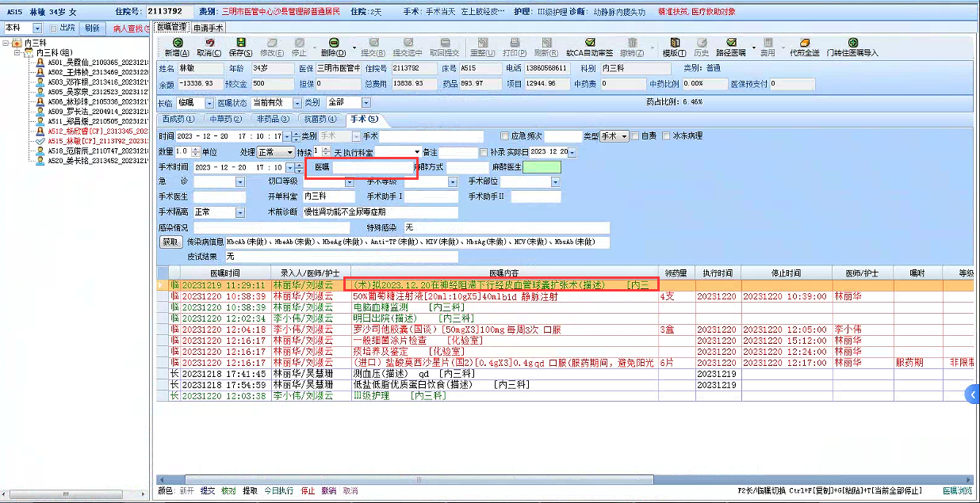Image resolution: width=980 pixels, height=503 pixels.
Task: Click the 代煎全送 toolbar icon
Action: [805, 43]
